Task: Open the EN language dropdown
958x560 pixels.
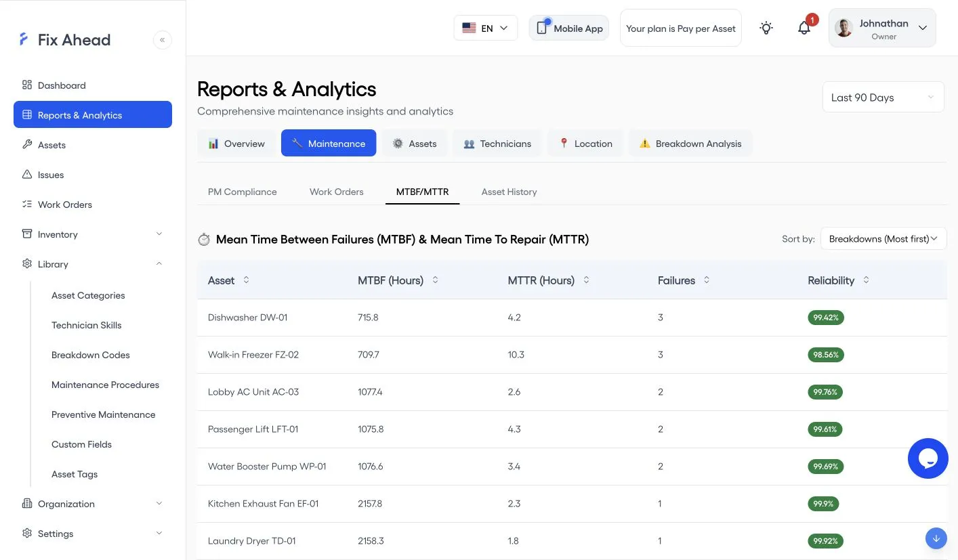Action: (x=485, y=28)
